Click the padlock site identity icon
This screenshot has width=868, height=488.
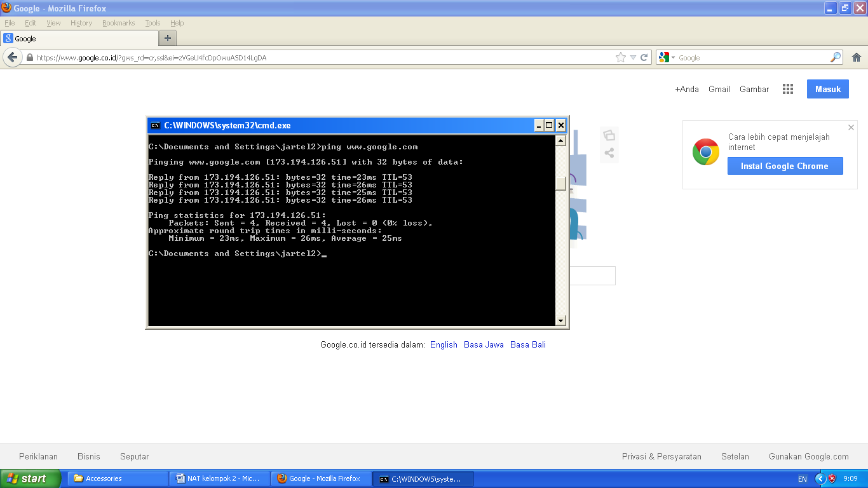point(29,58)
